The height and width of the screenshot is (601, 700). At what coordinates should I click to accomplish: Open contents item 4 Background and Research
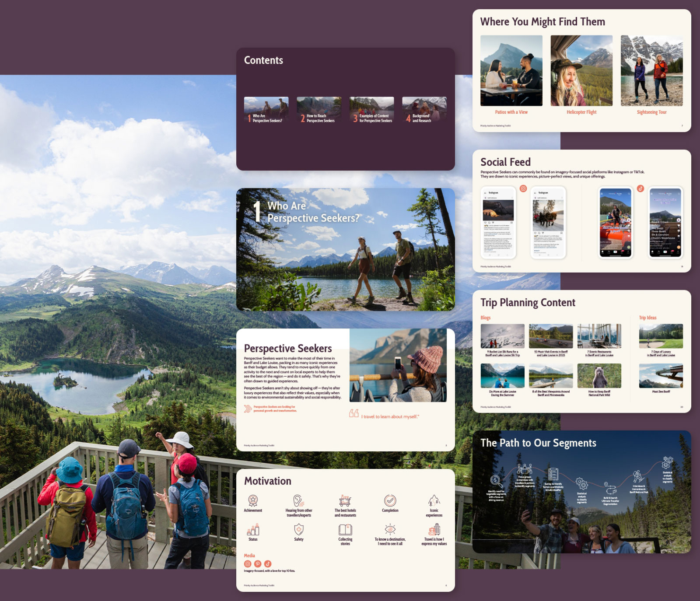(x=424, y=110)
